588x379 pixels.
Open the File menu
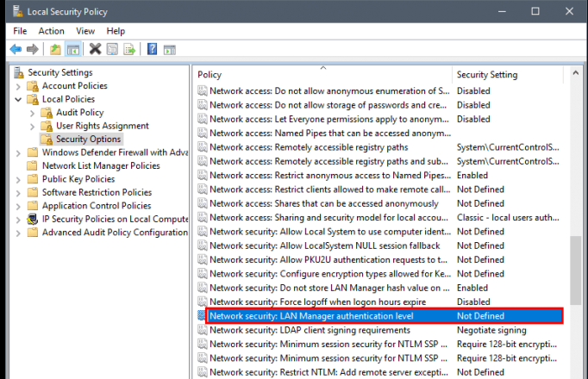20,31
